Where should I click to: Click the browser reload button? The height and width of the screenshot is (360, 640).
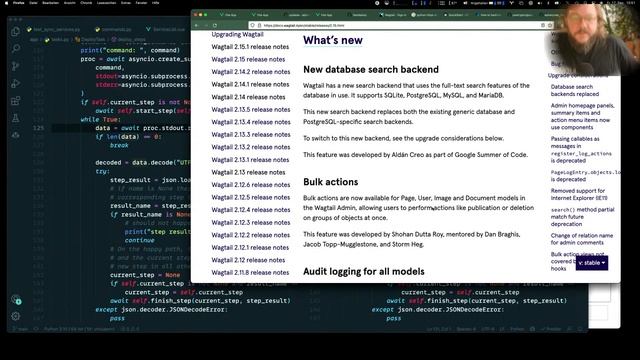pyautogui.click(x=215, y=25)
